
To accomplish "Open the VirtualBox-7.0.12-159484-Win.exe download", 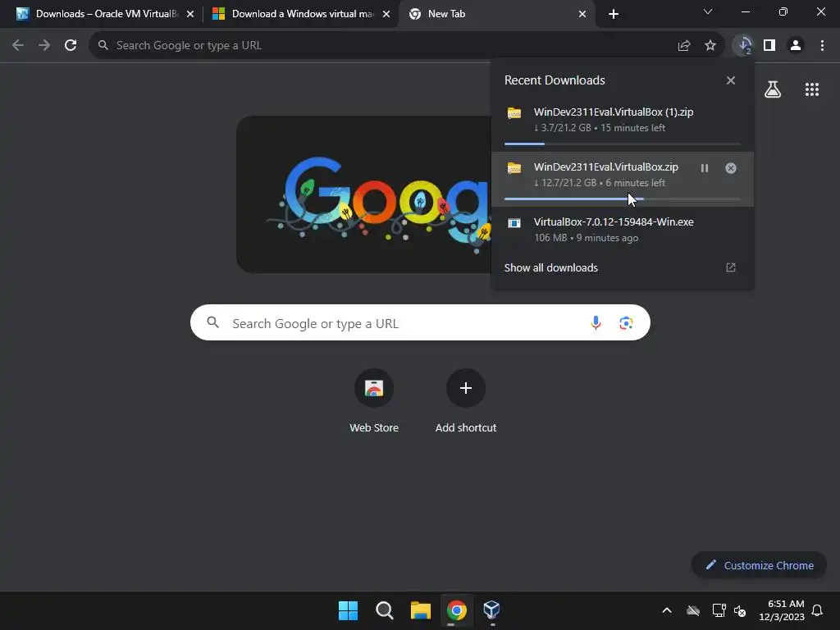I will pos(623,230).
